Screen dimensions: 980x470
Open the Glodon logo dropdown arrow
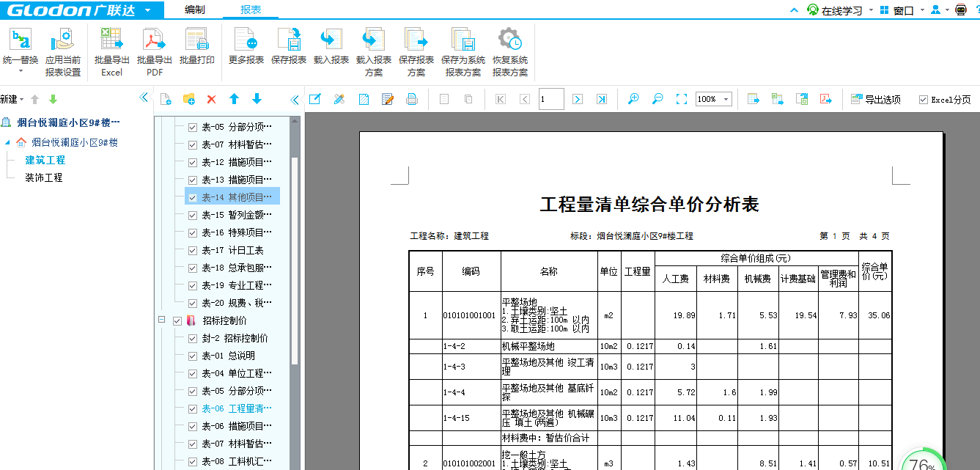[148, 10]
